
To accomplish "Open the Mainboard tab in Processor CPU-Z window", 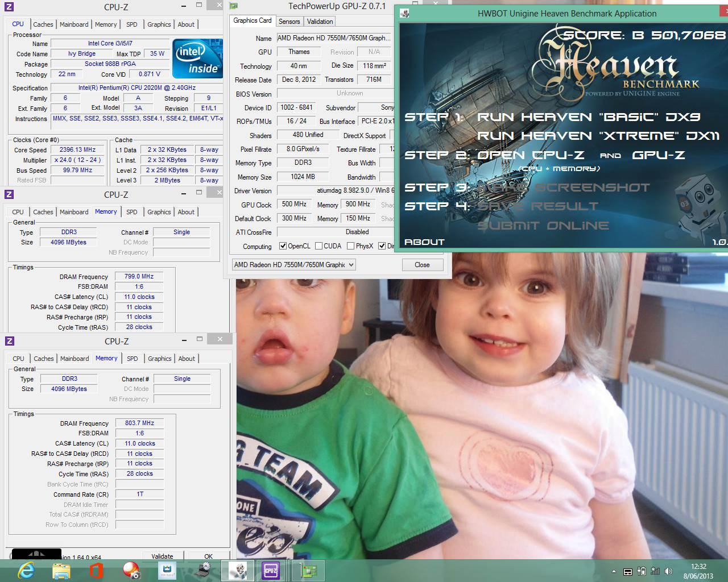I will (74, 24).
